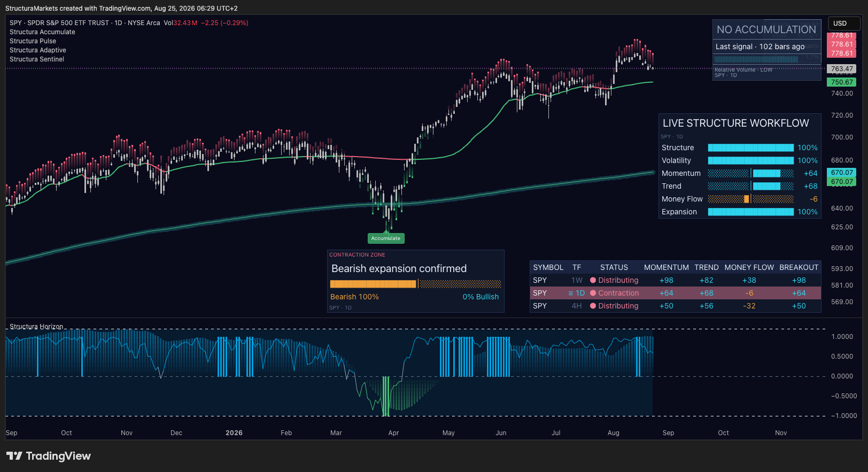
Task: Click the Trend gauge bar in workflow panel
Action: point(751,186)
